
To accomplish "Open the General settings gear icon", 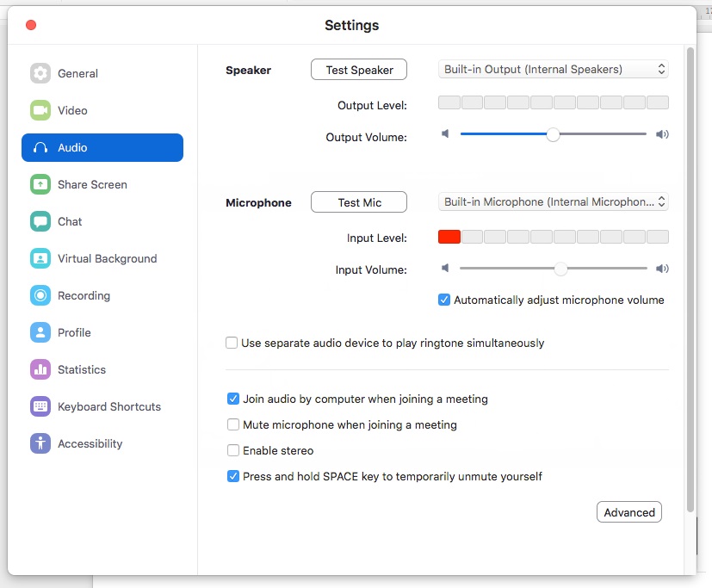I will coord(40,73).
